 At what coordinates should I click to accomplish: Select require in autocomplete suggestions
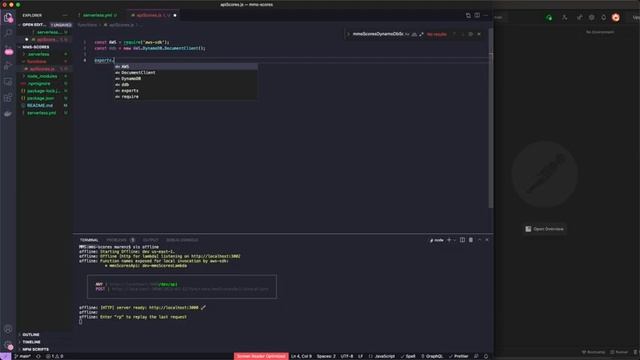(186, 97)
